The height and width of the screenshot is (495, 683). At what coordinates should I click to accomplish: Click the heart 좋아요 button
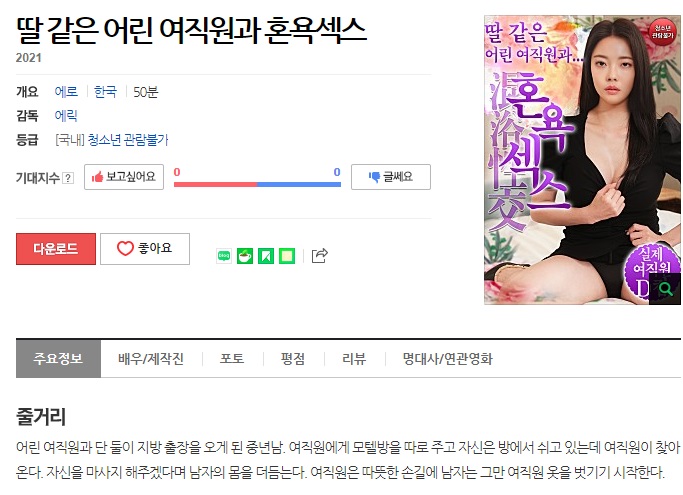(145, 249)
